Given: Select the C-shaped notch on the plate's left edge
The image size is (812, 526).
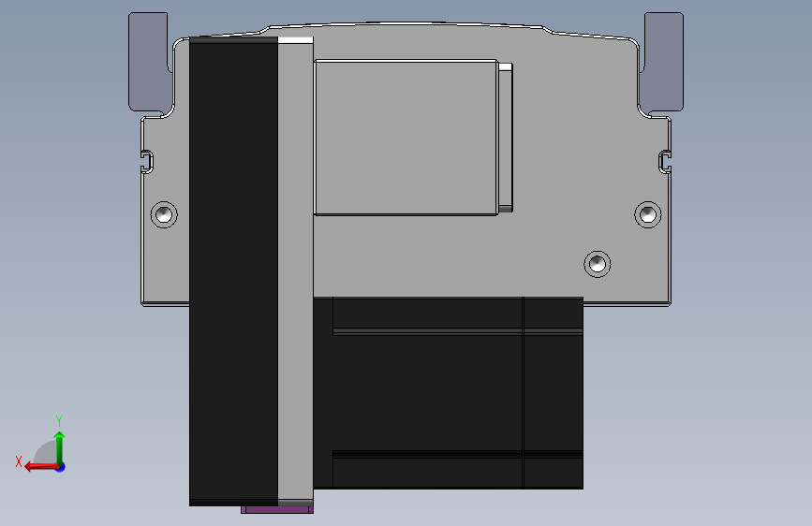Looking at the screenshot, I should (147, 162).
